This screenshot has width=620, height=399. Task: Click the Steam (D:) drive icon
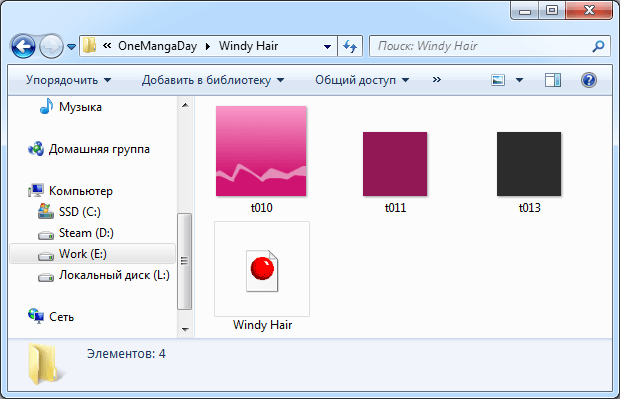(x=46, y=235)
